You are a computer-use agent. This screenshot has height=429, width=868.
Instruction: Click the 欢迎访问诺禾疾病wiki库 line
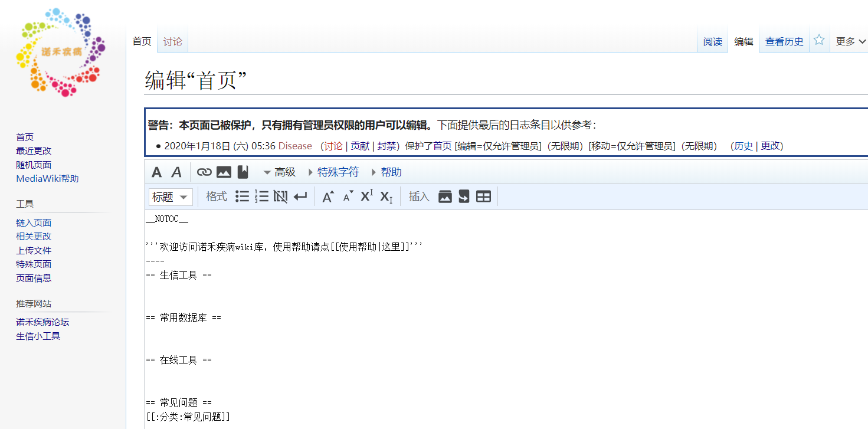(x=284, y=247)
